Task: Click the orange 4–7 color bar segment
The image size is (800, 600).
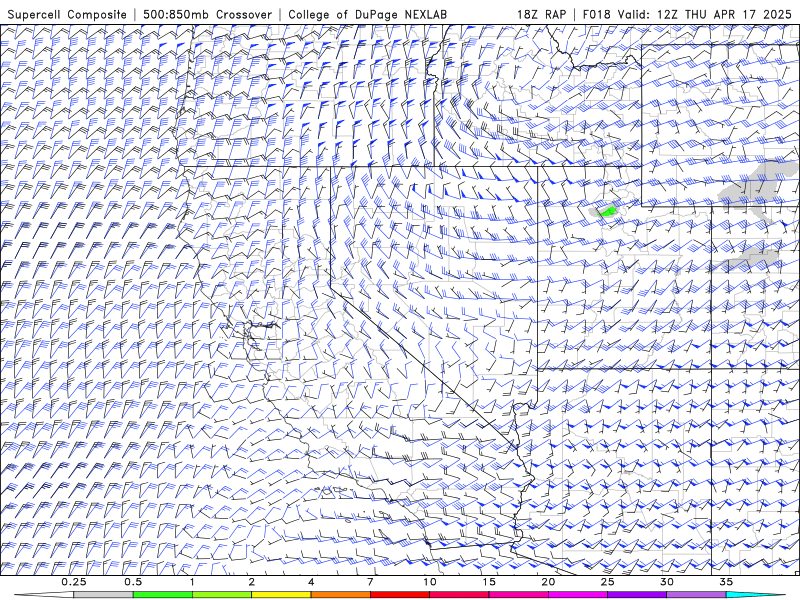Action: pos(340,595)
